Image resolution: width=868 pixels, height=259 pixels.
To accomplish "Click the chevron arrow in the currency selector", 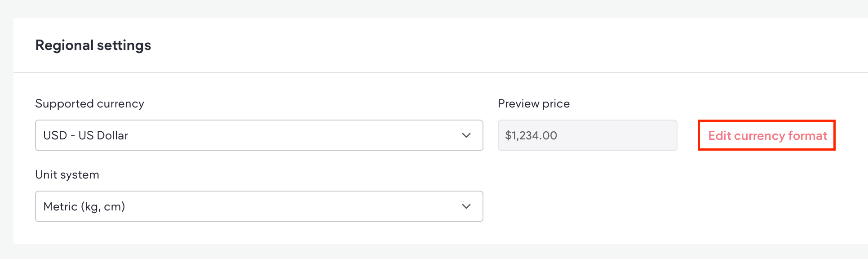I will (466, 135).
